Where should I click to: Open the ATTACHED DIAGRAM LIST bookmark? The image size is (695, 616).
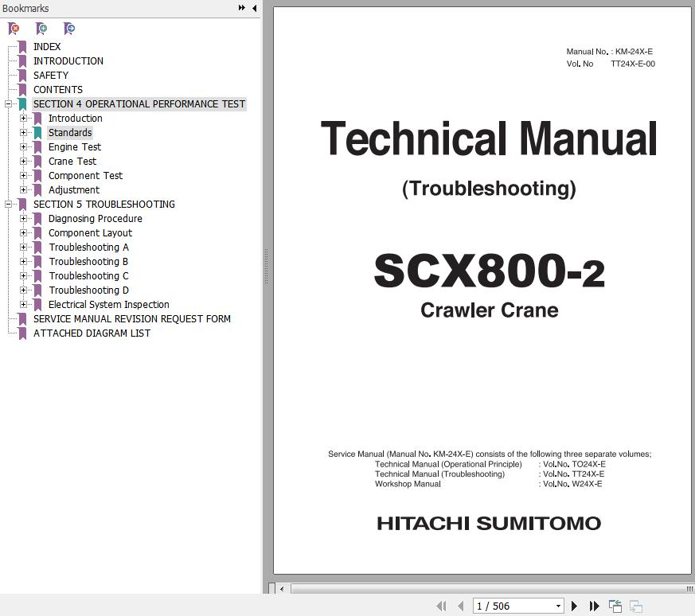(92, 333)
